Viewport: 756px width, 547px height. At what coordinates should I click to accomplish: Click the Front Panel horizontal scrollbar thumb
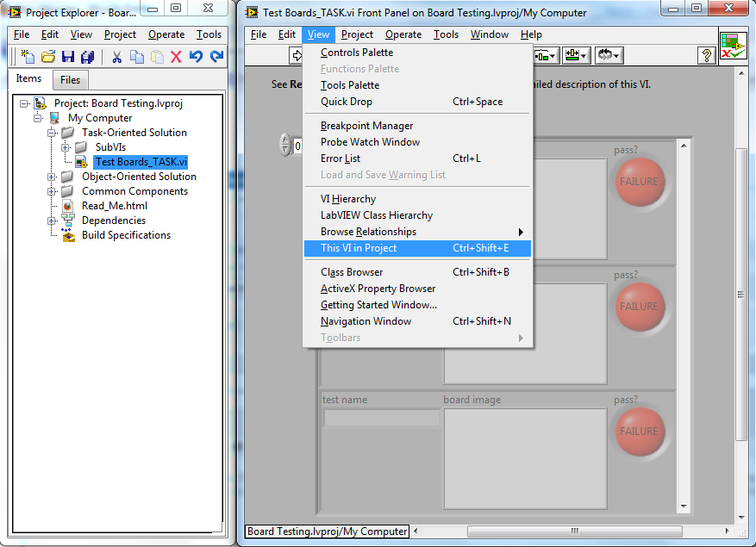pos(575,531)
